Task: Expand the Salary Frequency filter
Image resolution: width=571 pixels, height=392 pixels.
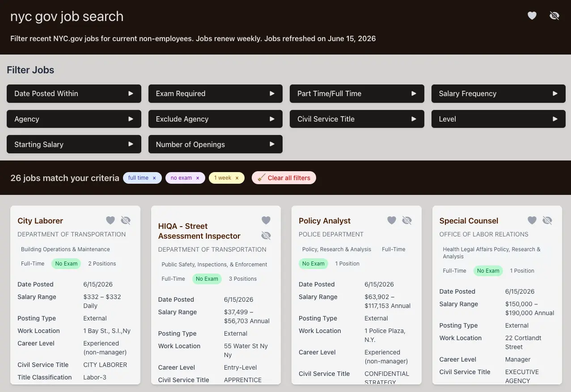Action: 499,93
